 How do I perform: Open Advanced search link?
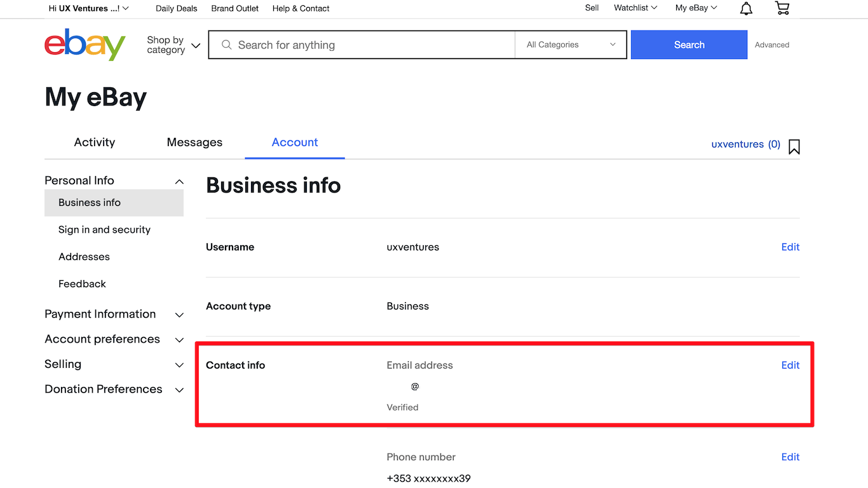772,45
